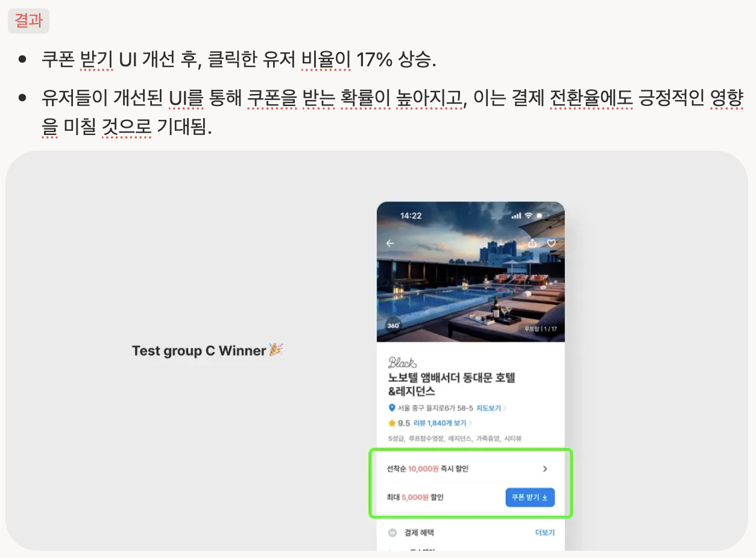Tap the back arrow on hotel photo

(x=390, y=243)
